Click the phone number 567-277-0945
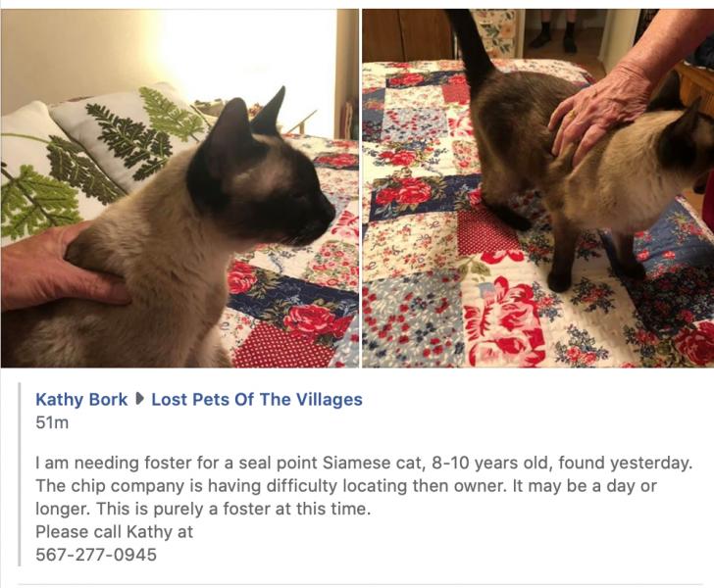Screen dimensions: 714x588 coord(96,555)
